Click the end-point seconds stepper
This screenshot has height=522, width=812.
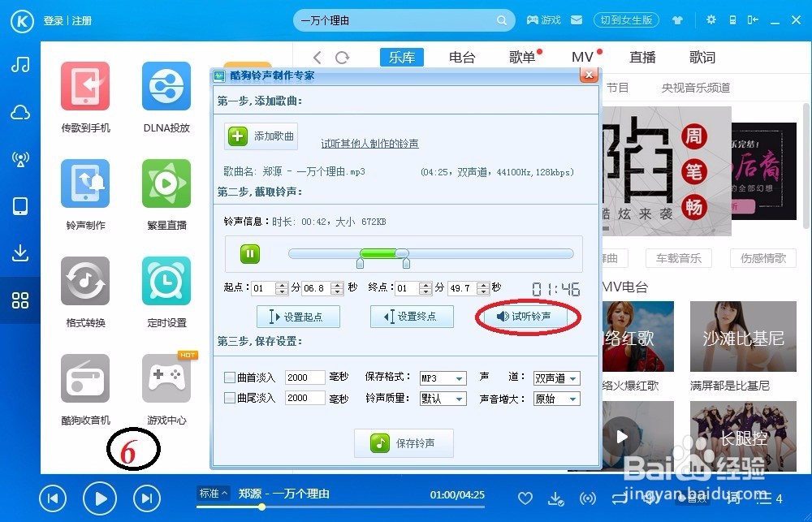pyautogui.click(x=483, y=288)
